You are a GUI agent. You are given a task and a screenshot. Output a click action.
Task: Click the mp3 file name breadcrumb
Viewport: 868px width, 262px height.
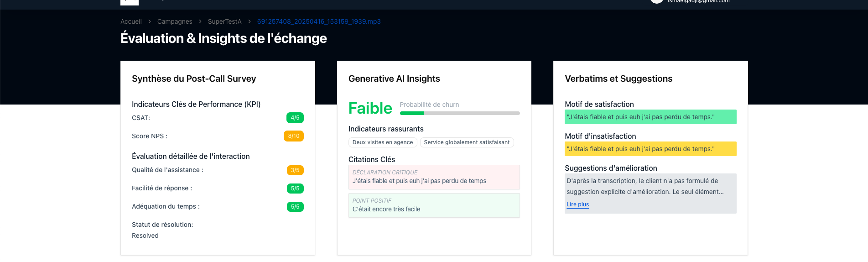click(x=319, y=21)
